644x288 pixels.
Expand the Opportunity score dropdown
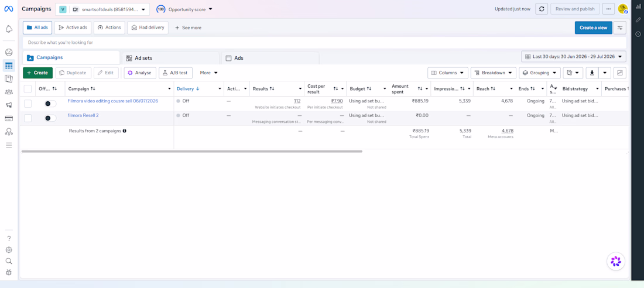(x=184, y=9)
